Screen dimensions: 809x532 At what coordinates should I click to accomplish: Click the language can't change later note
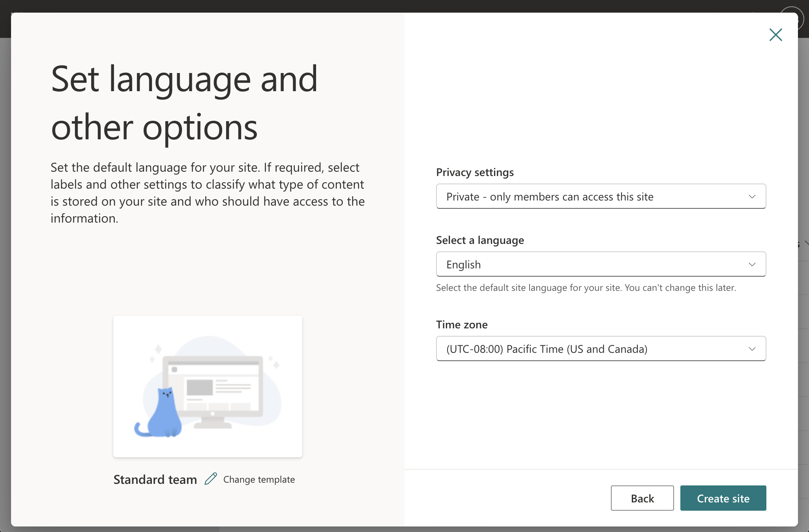coord(586,288)
